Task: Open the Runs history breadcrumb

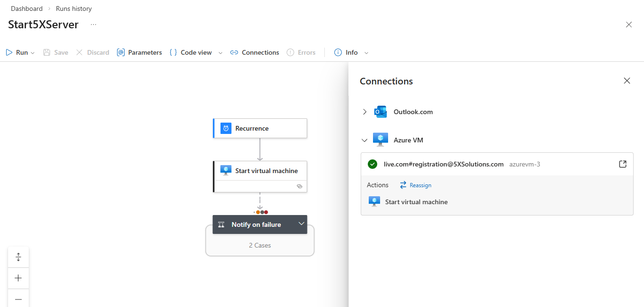Action: point(74,8)
